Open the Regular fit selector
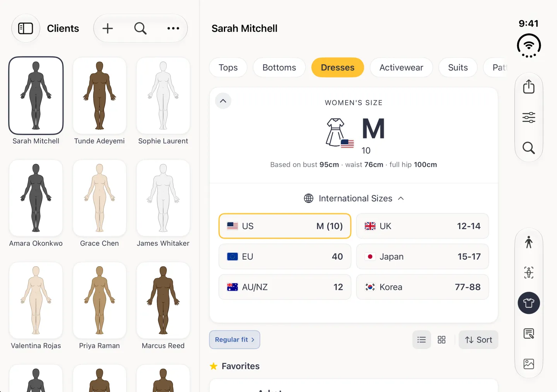Screen dimensions: 557x392 click(x=235, y=340)
